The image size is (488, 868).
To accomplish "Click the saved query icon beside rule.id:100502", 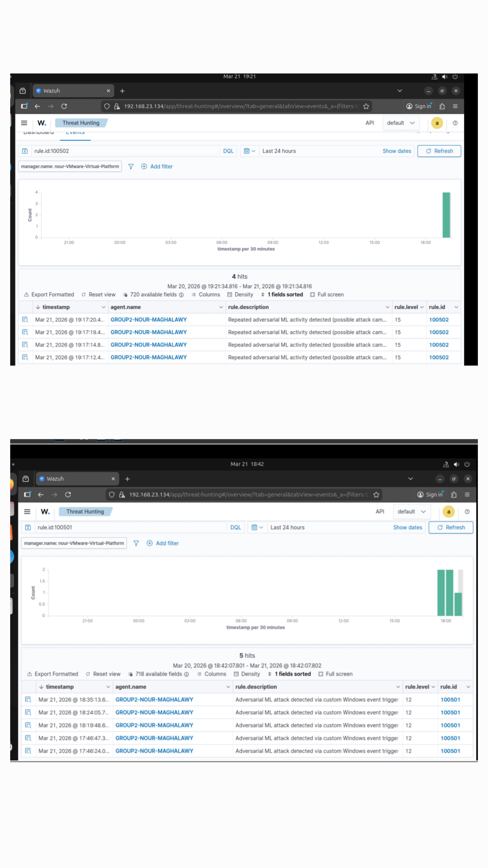I will click(25, 151).
